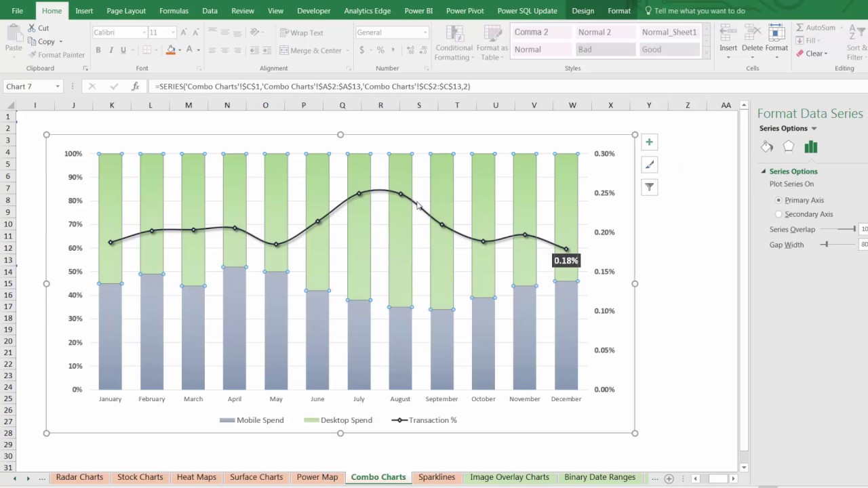Select Primary Axis radio button
The image size is (868, 488).
778,200
